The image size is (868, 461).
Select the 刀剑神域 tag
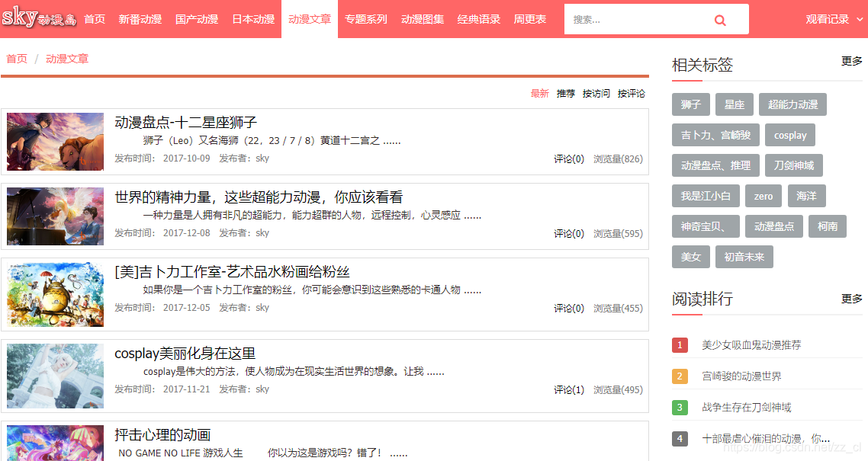794,165
